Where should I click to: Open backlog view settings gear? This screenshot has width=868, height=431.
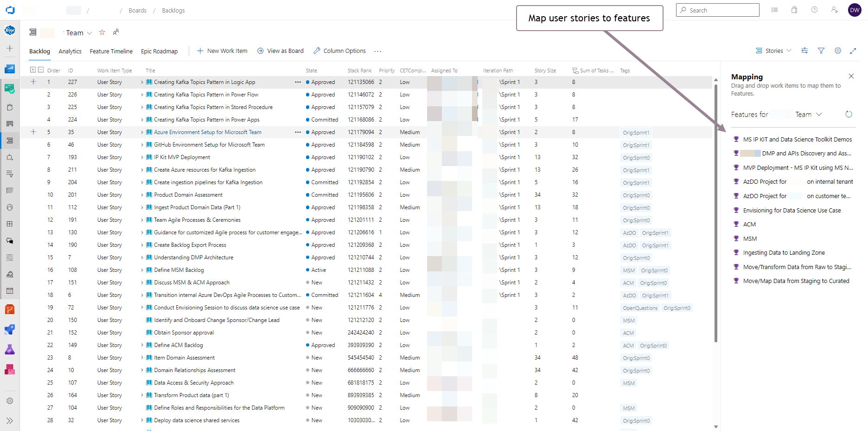pyautogui.click(x=837, y=51)
